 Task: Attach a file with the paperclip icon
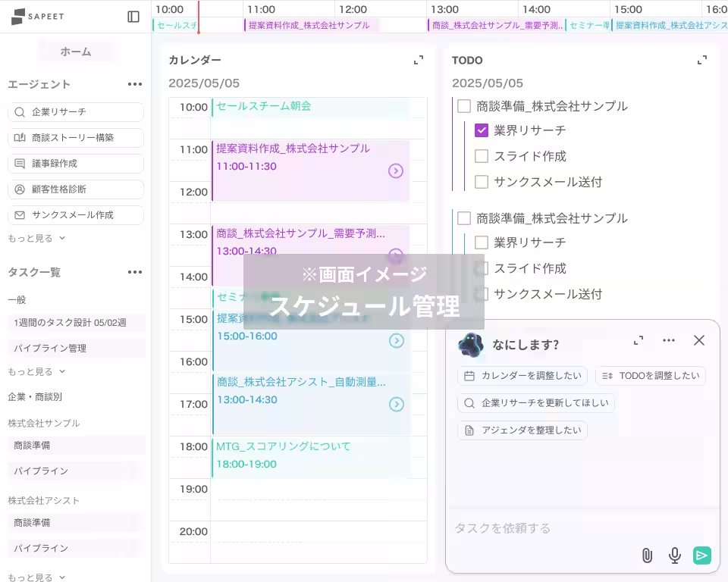647,555
